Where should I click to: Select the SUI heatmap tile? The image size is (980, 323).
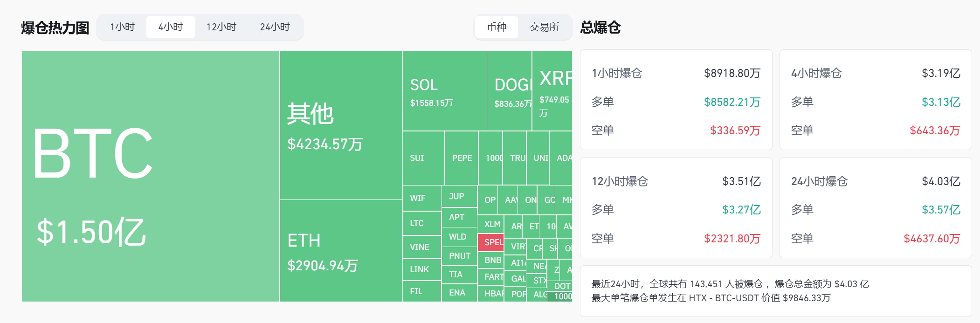(423, 158)
